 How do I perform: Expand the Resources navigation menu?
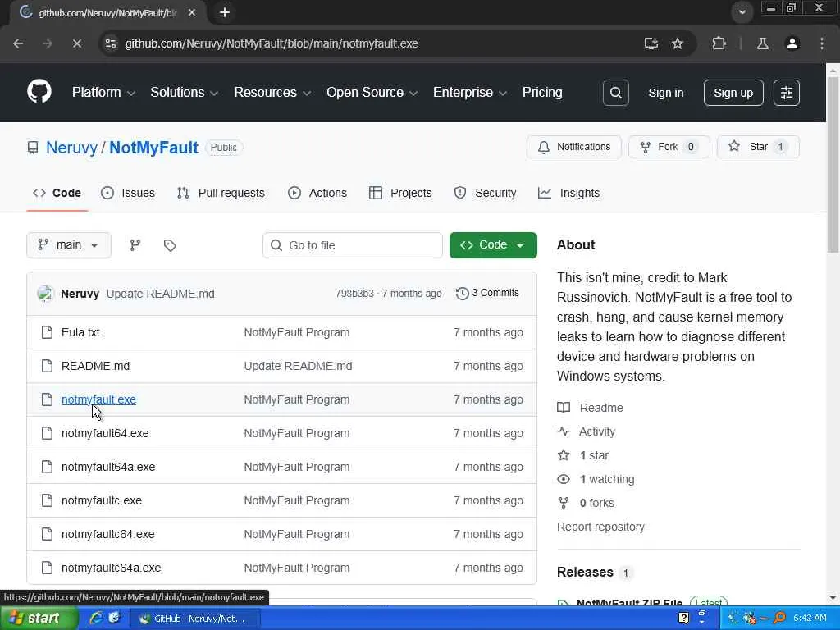click(x=272, y=92)
